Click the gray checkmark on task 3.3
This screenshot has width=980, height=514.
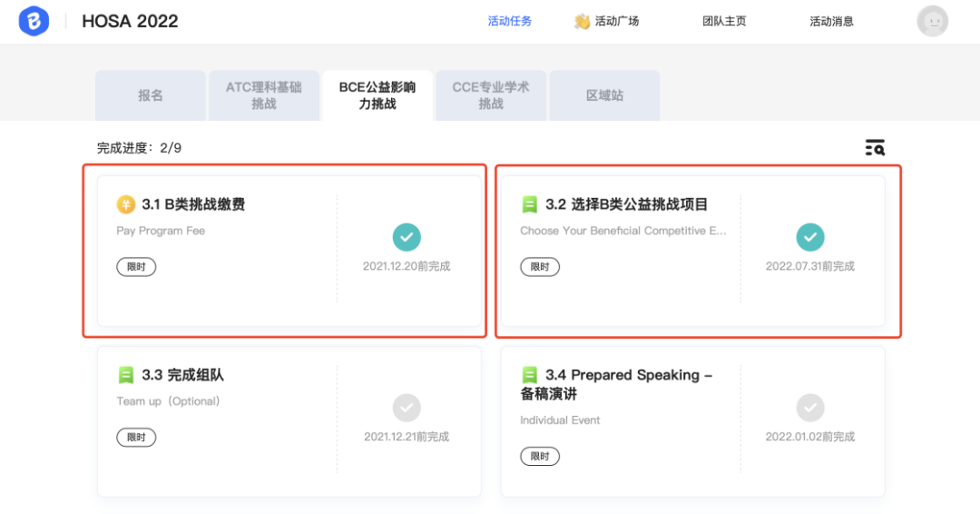(407, 408)
